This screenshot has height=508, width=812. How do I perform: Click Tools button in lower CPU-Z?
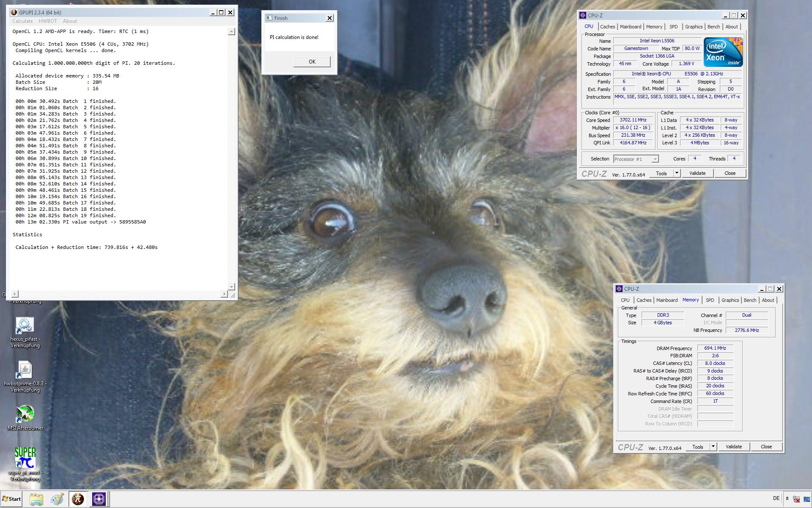[x=697, y=447]
